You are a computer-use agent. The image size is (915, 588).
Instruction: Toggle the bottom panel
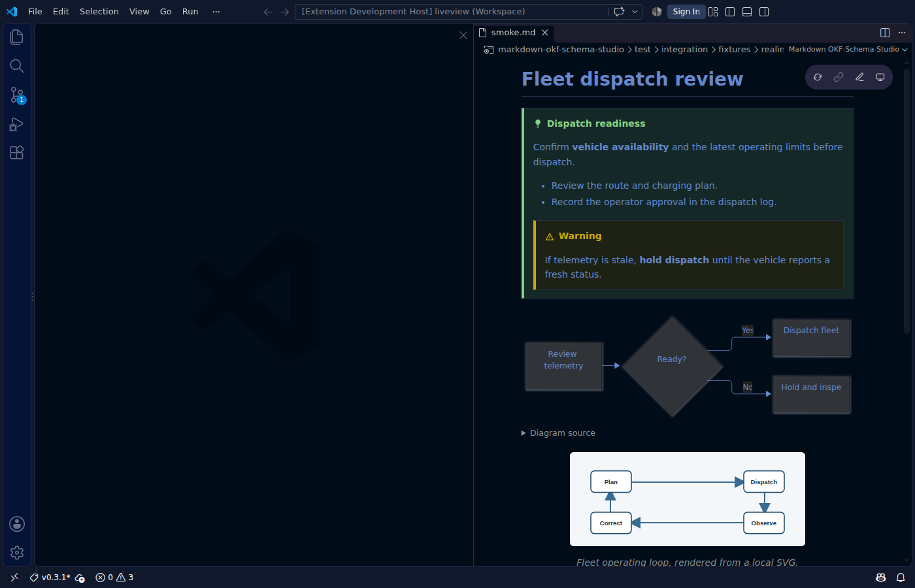pos(747,12)
